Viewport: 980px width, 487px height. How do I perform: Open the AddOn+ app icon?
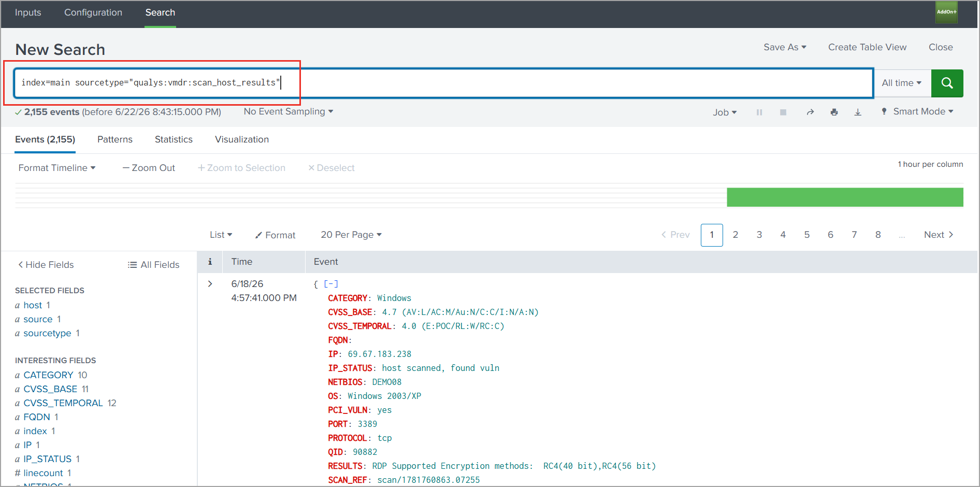click(x=946, y=12)
